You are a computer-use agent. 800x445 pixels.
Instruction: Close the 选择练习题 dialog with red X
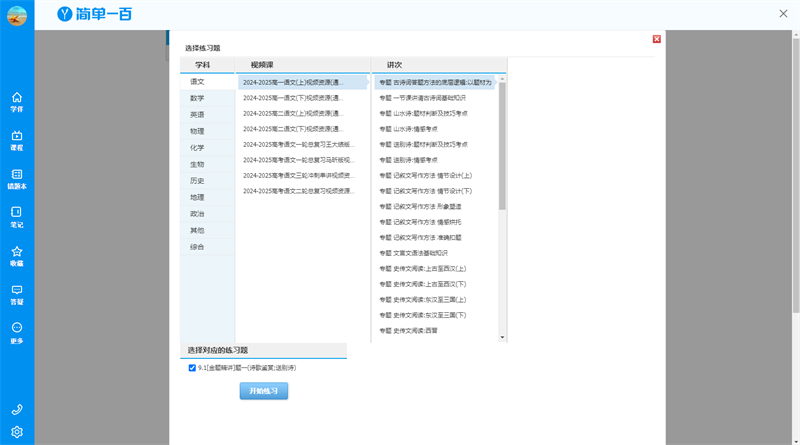(657, 39)
